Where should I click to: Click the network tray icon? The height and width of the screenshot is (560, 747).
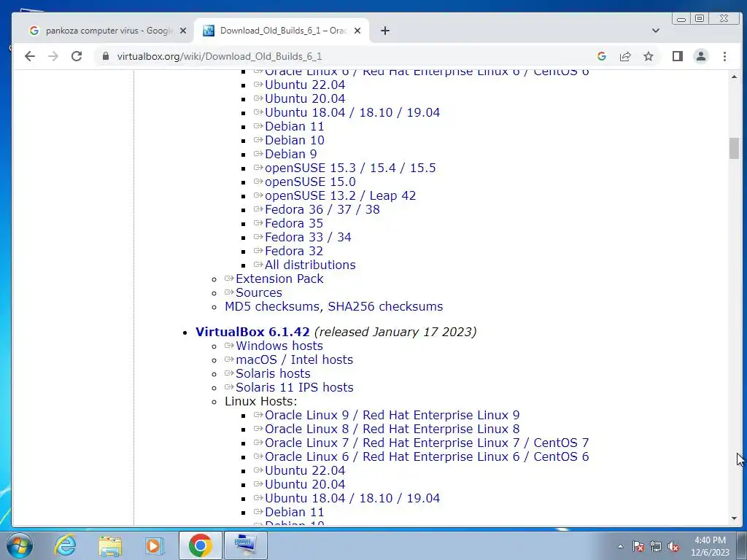pyautogui.click(x=656, y=547)
